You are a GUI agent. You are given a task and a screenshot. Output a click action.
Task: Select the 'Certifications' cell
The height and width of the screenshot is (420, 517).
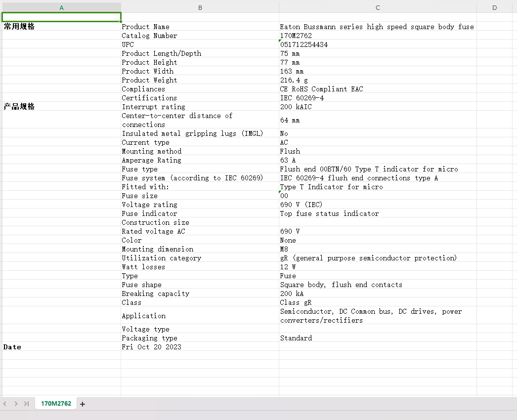tap(200, 97)
